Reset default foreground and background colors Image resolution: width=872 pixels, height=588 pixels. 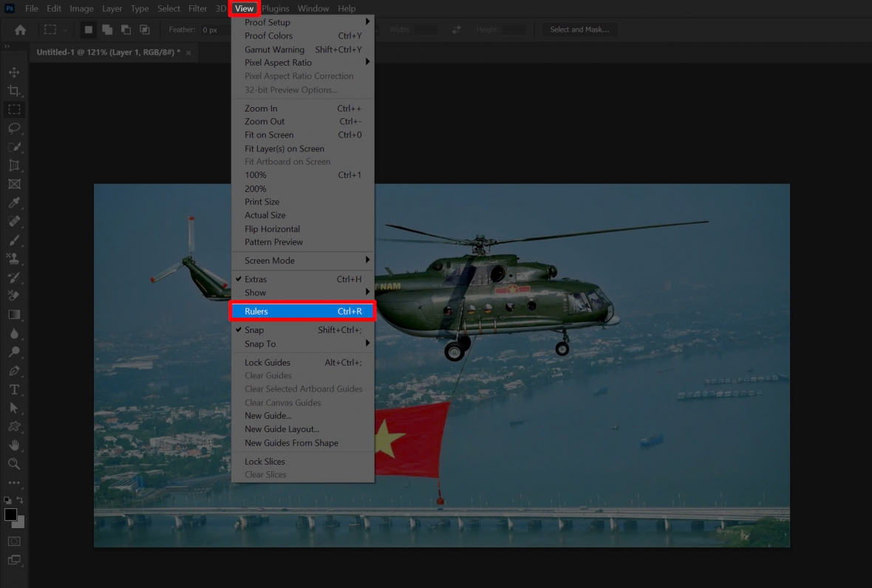[7, 500]
